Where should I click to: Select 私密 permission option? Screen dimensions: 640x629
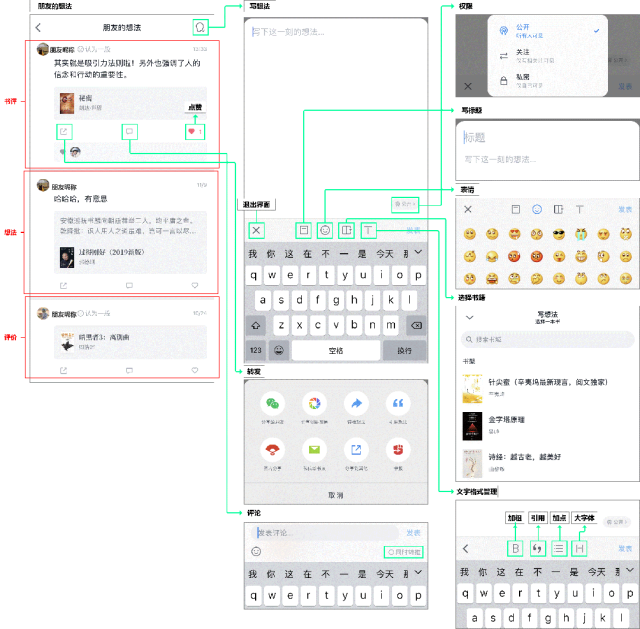548,81
